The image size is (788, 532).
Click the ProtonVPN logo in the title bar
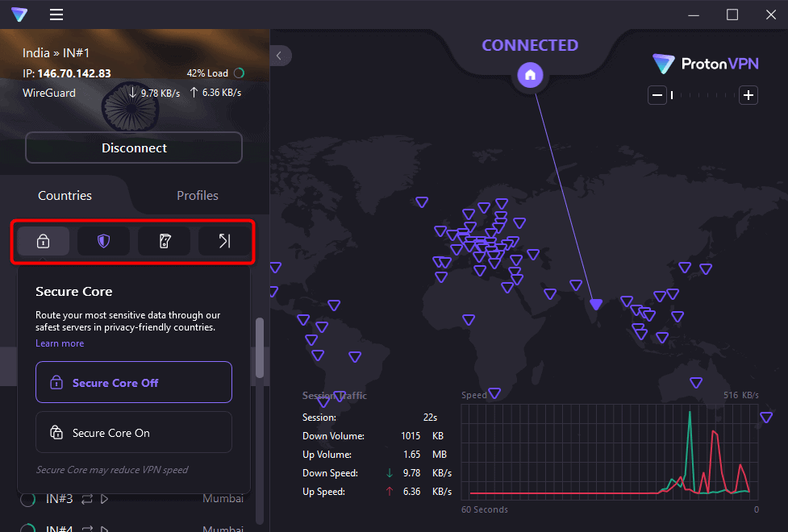[19, 15]
